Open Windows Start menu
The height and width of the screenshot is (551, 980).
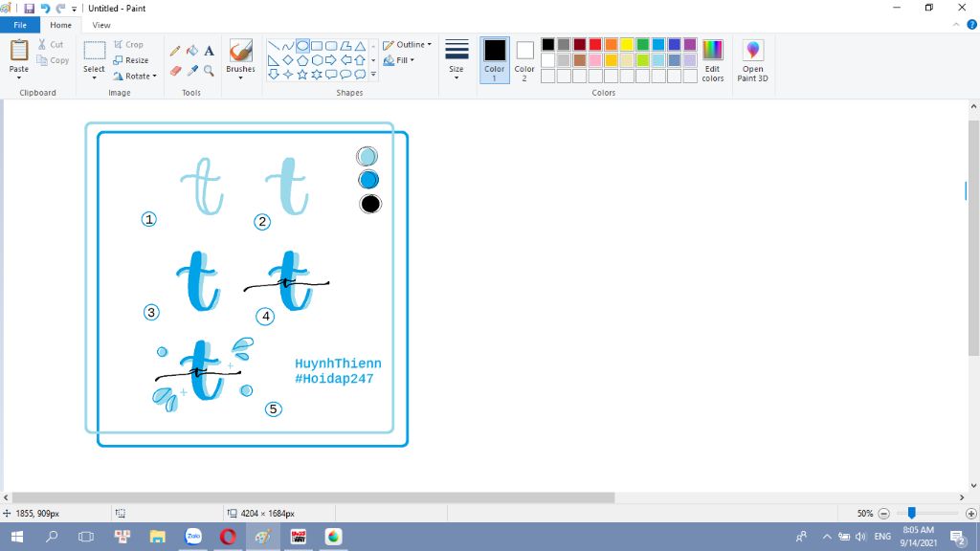pos(17,537)
